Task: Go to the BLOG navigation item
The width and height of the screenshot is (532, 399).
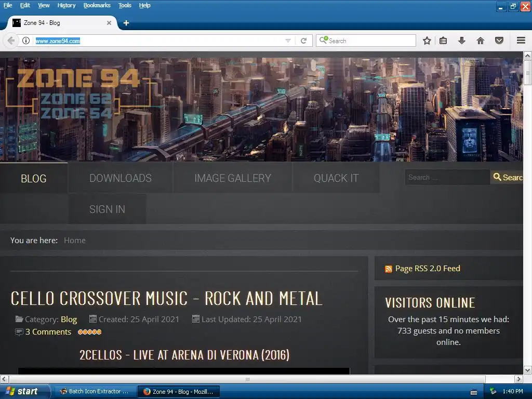Action: [34, 179]
